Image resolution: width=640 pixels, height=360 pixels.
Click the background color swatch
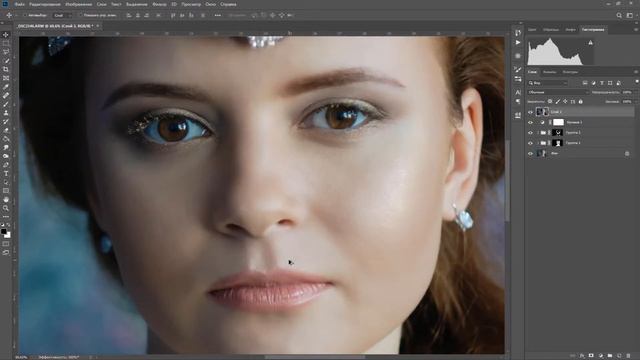(x=8, y=235)
